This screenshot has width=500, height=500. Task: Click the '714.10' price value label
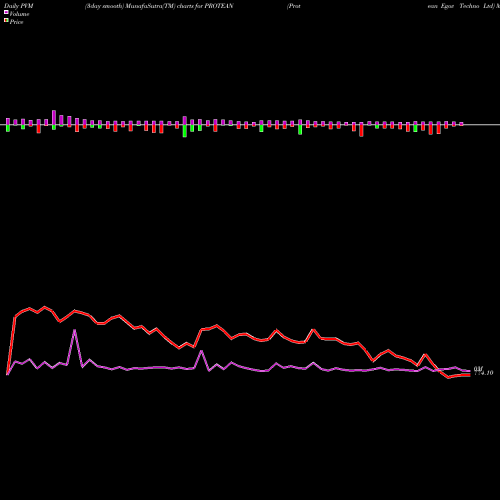pyautogui.click(x=484, y=373)
